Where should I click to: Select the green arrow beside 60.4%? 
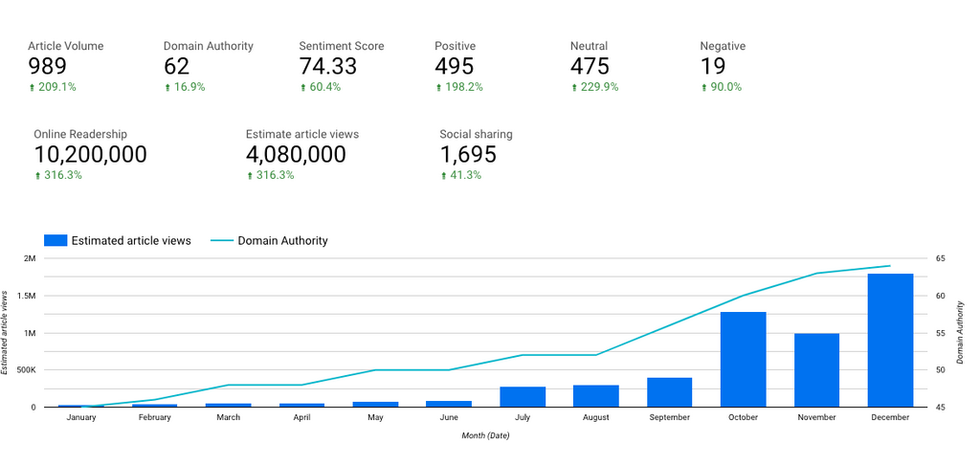click(302, 87)
